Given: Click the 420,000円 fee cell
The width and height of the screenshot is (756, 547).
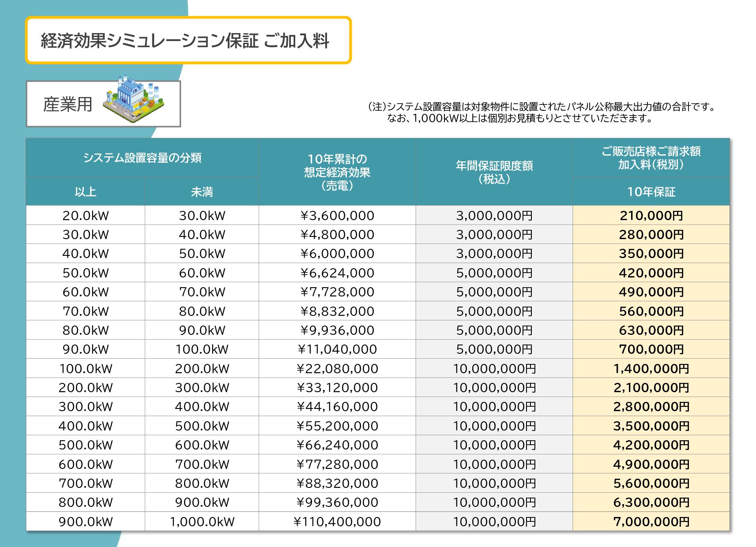Looking at the screenshot, I should [x=651, y=273].
